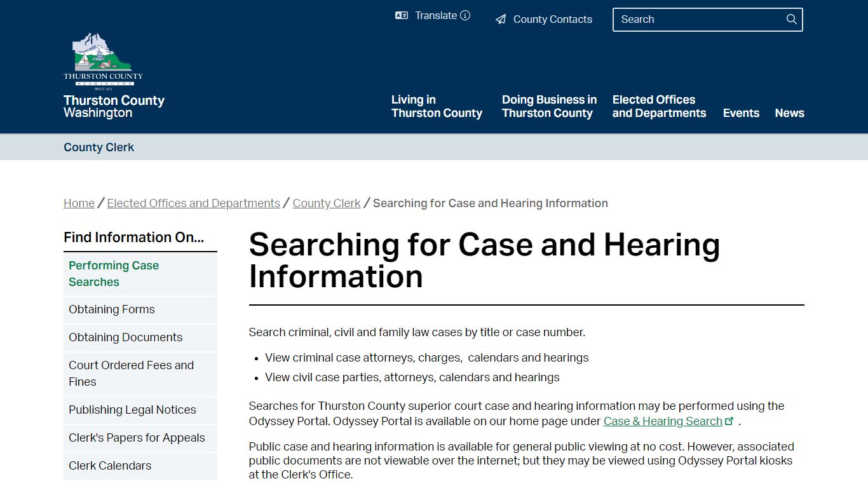The height and width of the screenshot is (488, 868).
Task: Open Clerk's Papers for Appeals item
Action: (x=140, y=438)
